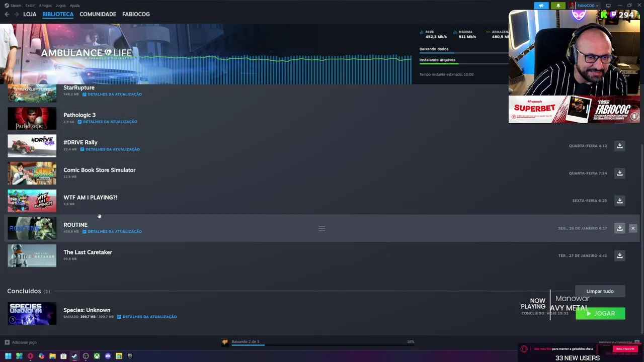This screenshot has height=362, width=644.
Task: Download WTF AM I PLAYING?! now icon
Action: click(x=620, y=201)
